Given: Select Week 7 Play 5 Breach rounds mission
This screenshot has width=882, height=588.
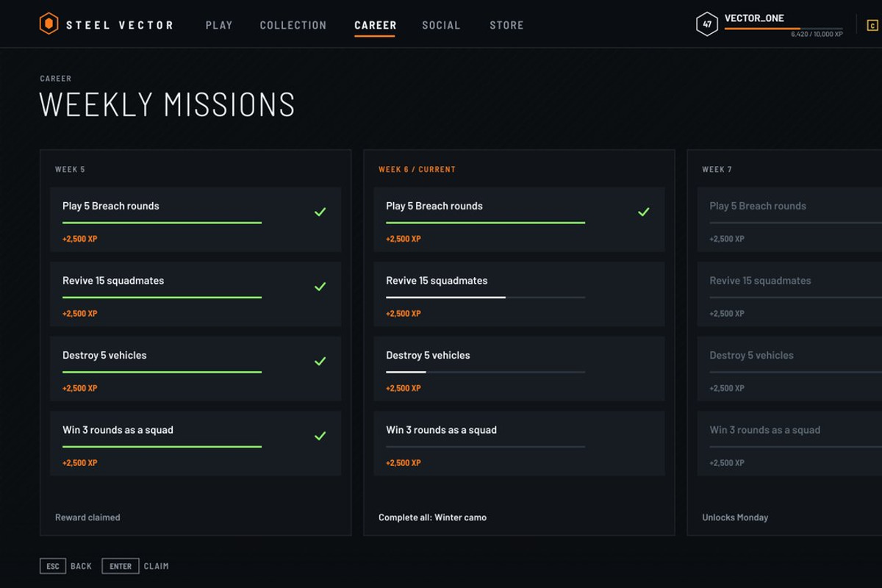Looking at the screenshot, I should 789,219.
